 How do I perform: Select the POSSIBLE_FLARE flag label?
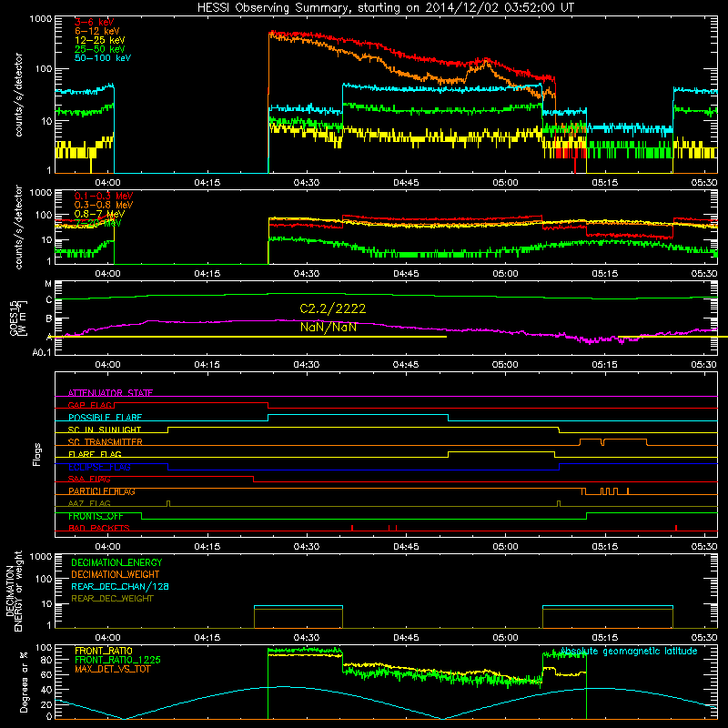[105, 418]
